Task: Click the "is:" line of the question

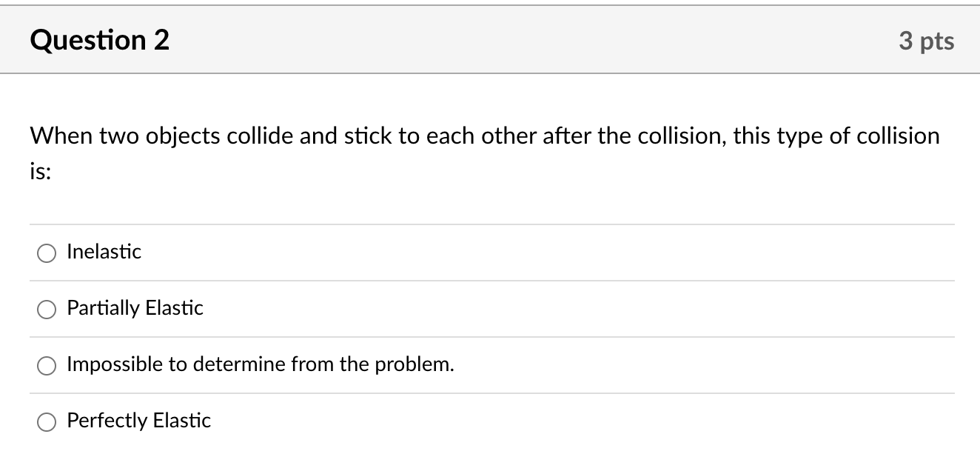Action: click(40, 172)
